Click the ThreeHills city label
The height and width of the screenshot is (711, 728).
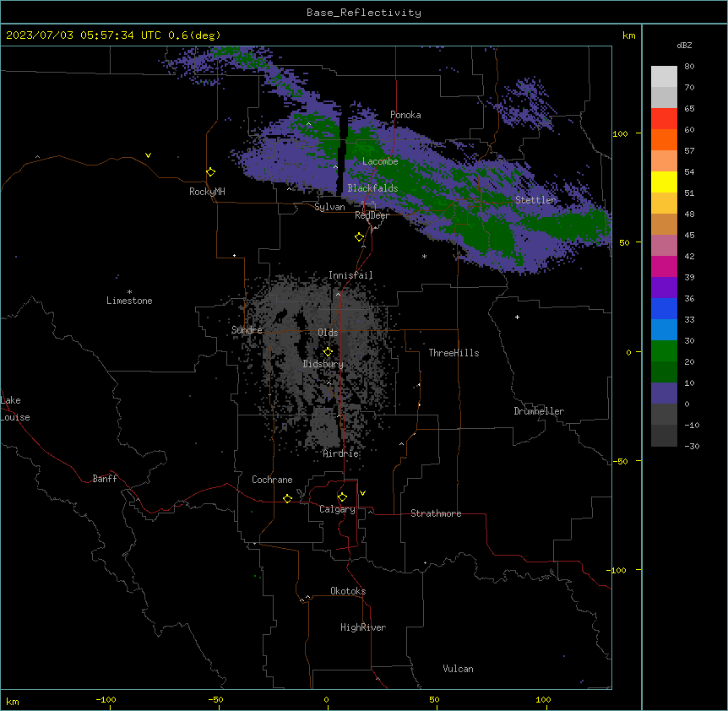(454, 353)
